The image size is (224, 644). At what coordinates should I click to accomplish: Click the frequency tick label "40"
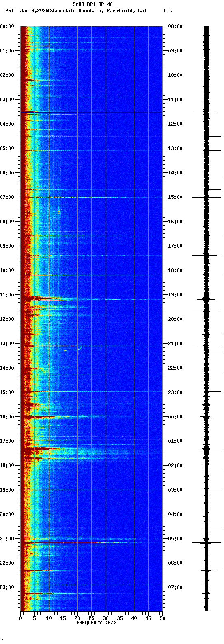(134, 618)
